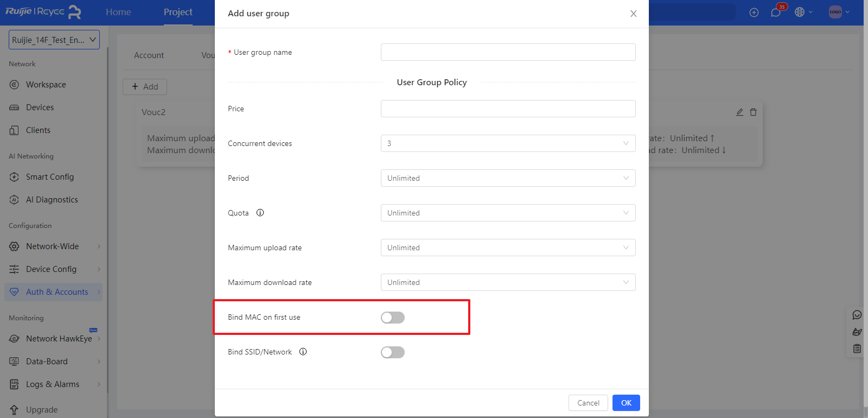
Task: Click the delete trash icon on card
Action: (x=753, y=112)
